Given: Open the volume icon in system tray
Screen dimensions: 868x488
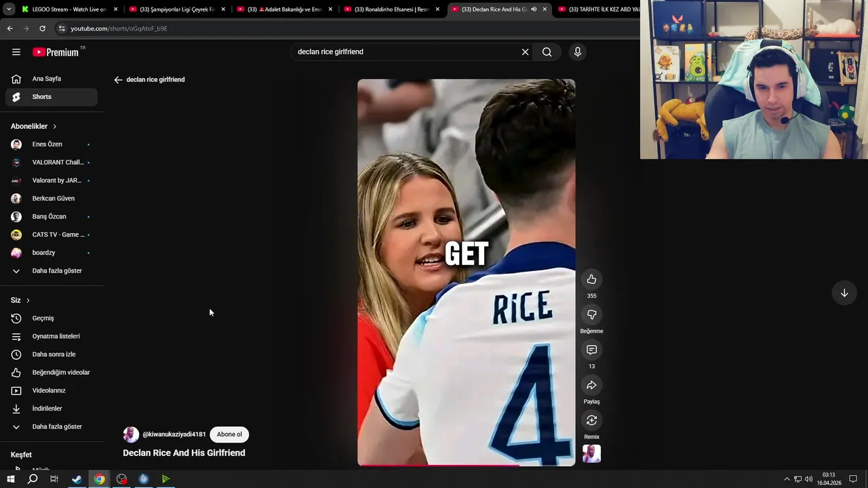Looking at the screenshot, I should click(x=809, y=479).
